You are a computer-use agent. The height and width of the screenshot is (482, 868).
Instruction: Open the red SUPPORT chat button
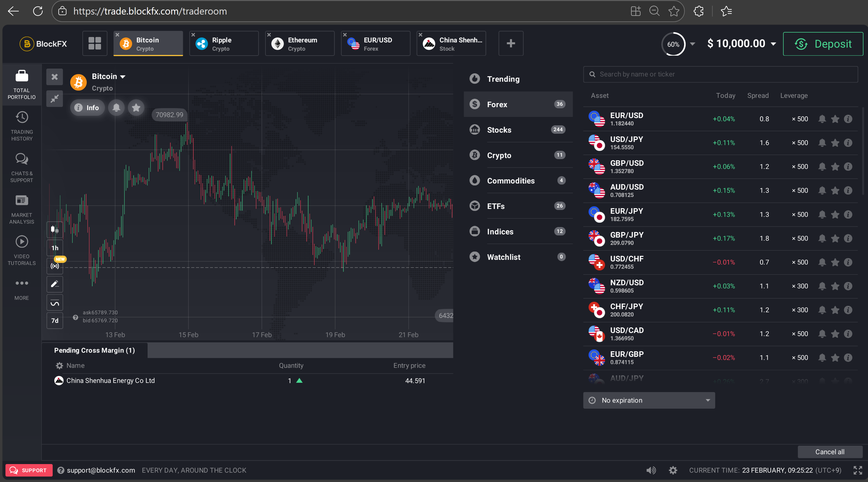[x=29, y=470]
